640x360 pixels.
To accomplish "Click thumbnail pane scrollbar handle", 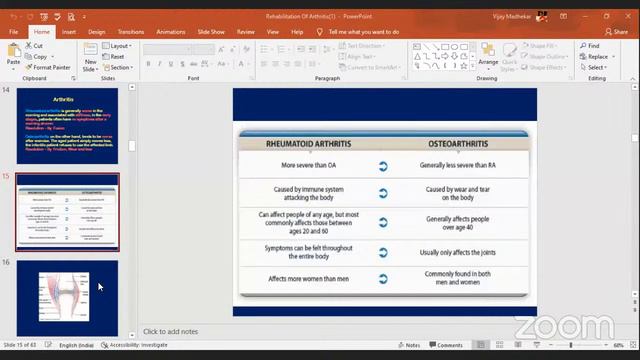I will (132, 146).
